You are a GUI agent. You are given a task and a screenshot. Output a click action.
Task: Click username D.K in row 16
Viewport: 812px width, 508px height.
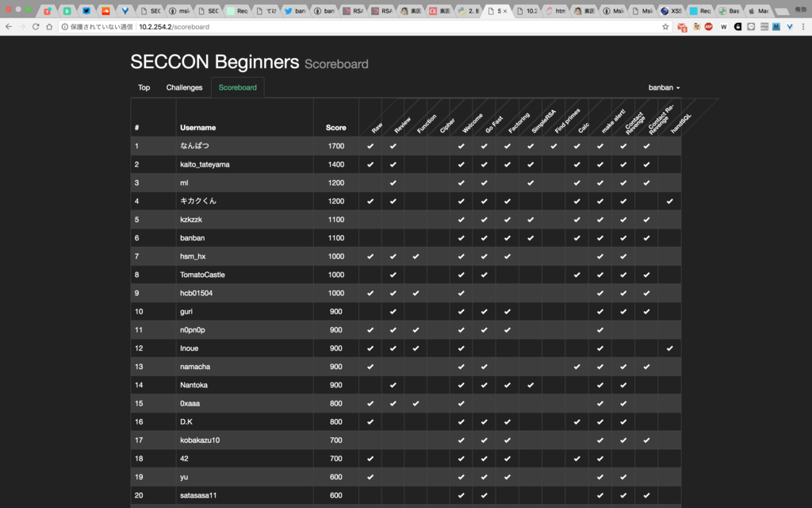click(186, 421)
